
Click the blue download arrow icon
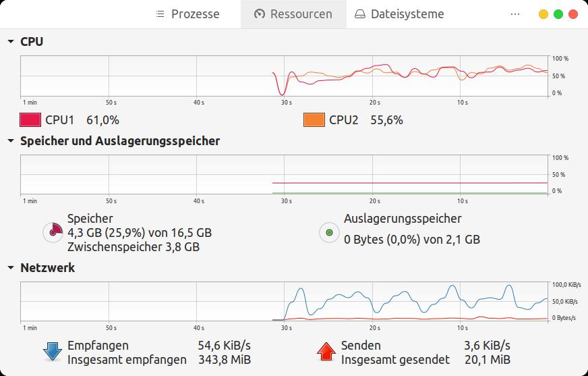[x=53, y=351]
